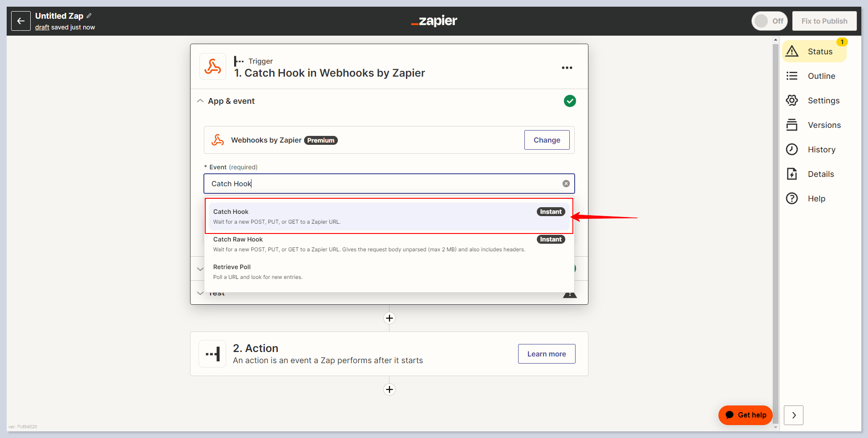Click Learn more on the Action step
868x438 pixels.
click(x=546, y=354)
